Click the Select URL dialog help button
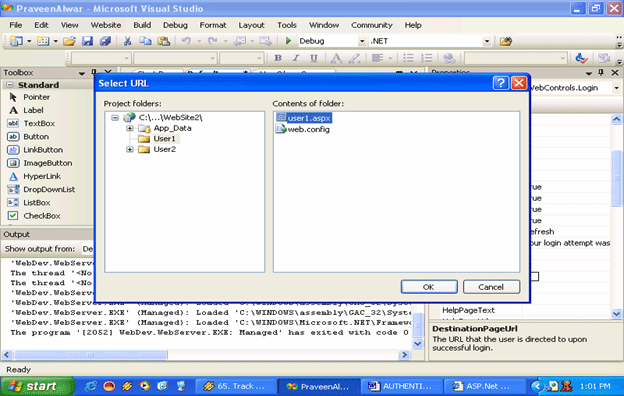624x396 pixels. [501, 83]
